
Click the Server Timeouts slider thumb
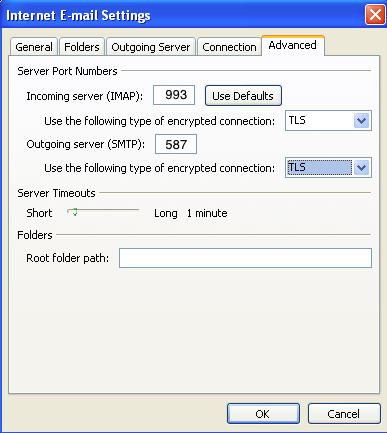pos(74,212)
